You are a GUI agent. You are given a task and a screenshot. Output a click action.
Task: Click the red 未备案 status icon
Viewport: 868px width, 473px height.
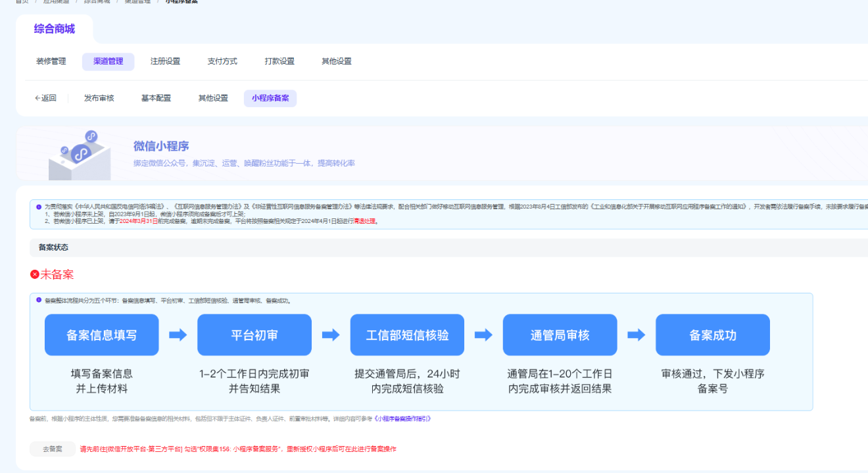coord(35,274)
